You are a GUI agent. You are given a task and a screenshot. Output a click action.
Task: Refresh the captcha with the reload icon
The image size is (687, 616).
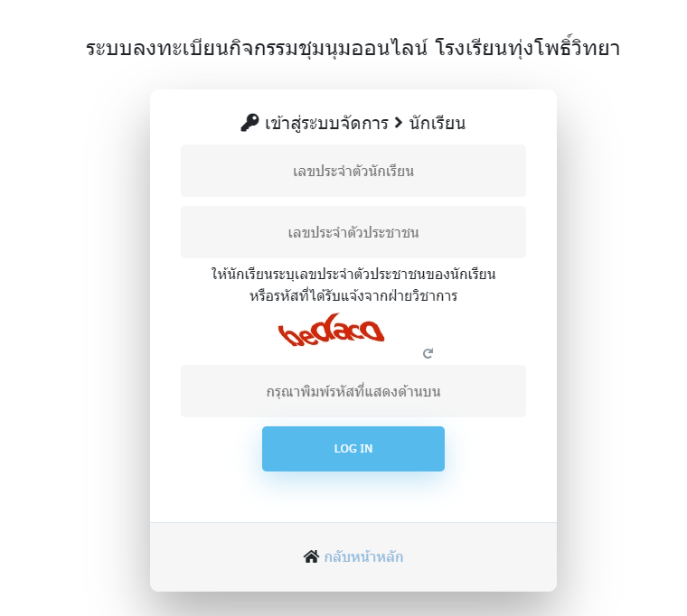click(x=428, y=353)
